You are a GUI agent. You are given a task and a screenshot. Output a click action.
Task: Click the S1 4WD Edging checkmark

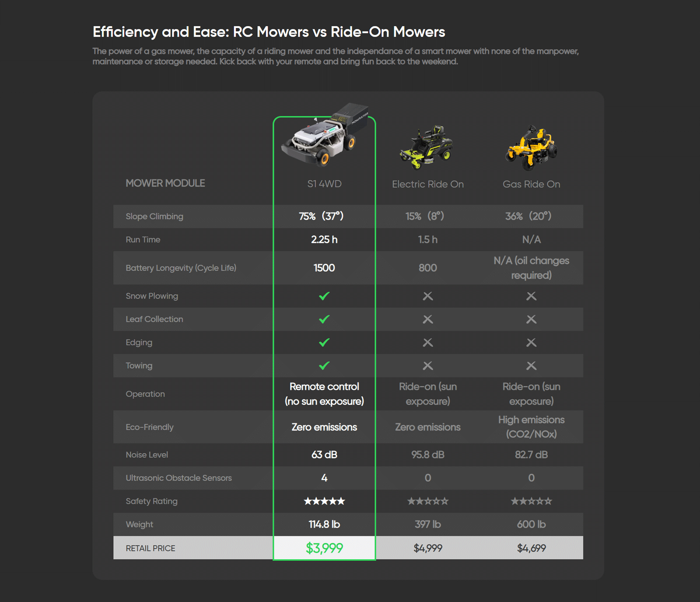click(x=324, y=343)
